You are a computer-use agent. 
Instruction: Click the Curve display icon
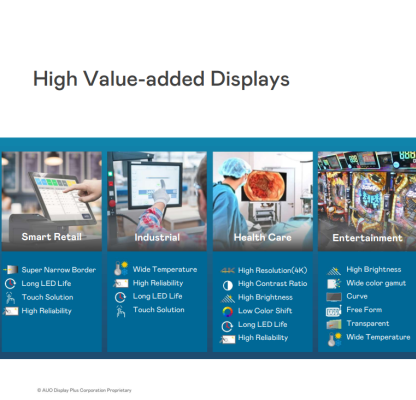[334, 297]
